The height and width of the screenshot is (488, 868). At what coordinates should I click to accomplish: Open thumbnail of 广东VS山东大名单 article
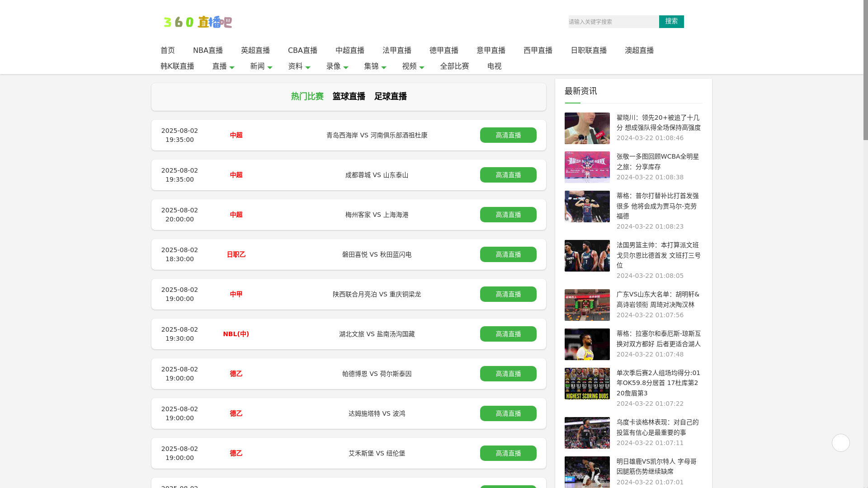pyautogui.click(x=587, y=305)
